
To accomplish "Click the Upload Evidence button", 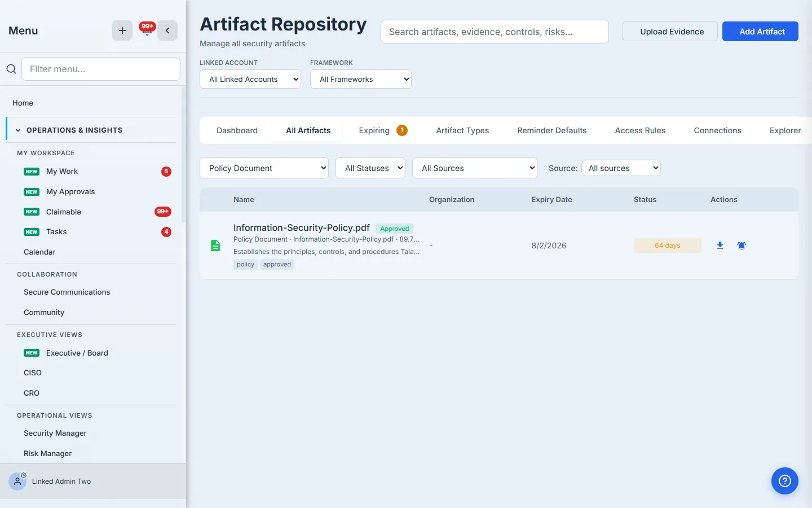I will tap(670, 32).
